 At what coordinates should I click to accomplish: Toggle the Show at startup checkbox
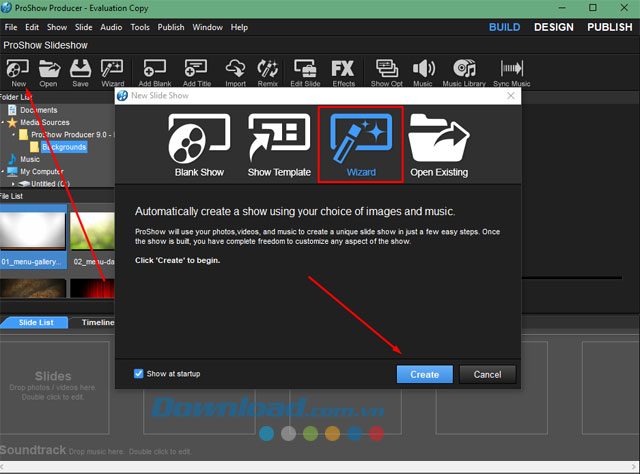[139, 374]
